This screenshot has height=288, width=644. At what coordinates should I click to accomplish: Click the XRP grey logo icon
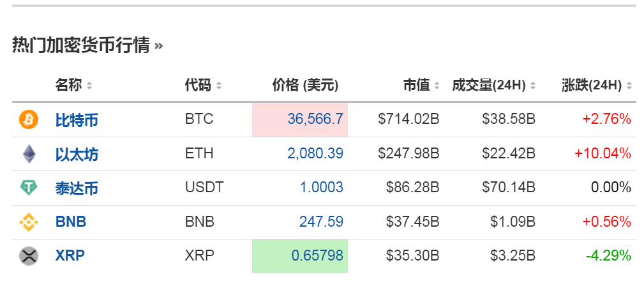[x=29, y=255]
